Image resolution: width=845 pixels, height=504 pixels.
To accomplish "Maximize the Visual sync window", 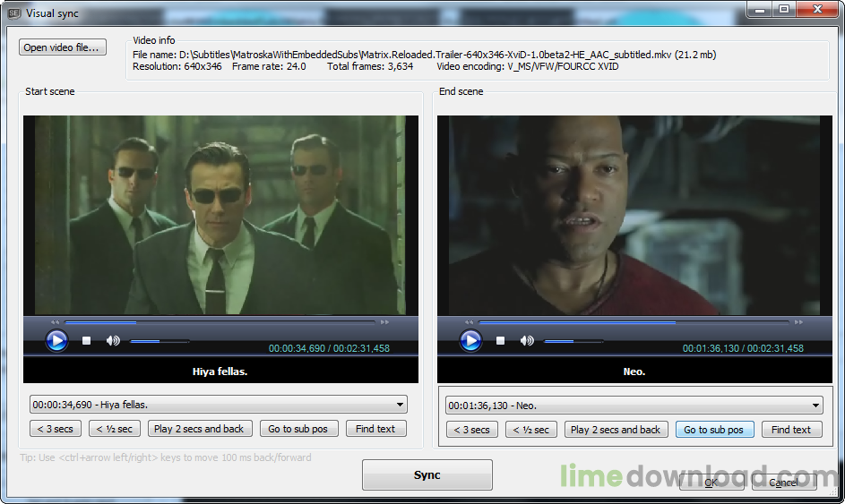I will (784, 9).
